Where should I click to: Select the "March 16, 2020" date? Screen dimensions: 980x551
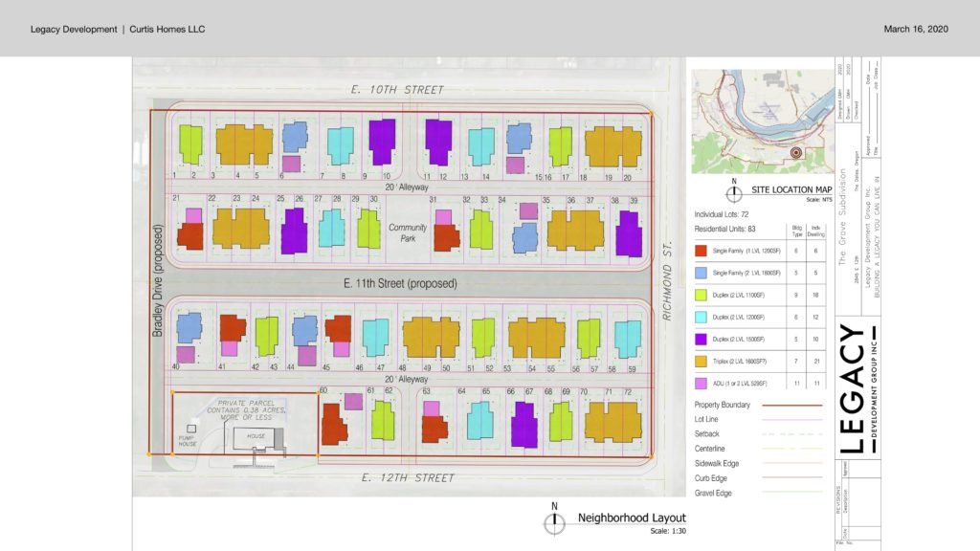pos(916,30)
